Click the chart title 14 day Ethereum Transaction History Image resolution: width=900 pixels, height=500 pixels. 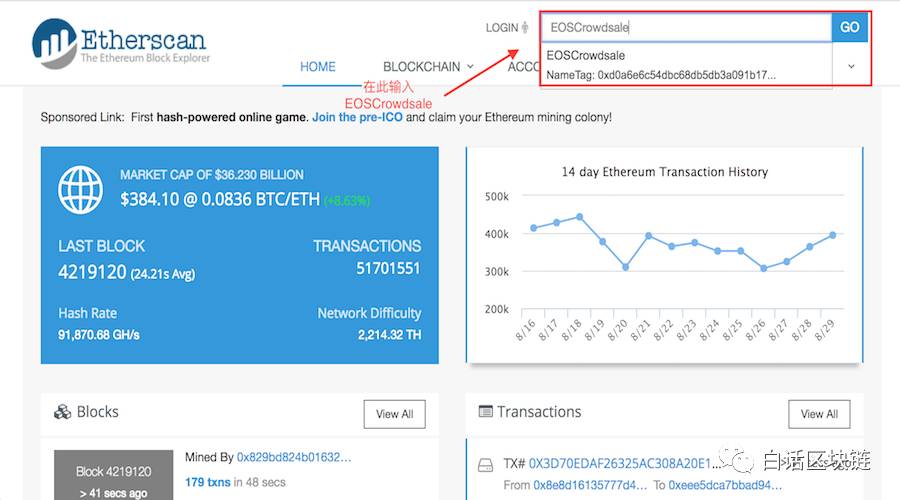click(x=665, y=172)
